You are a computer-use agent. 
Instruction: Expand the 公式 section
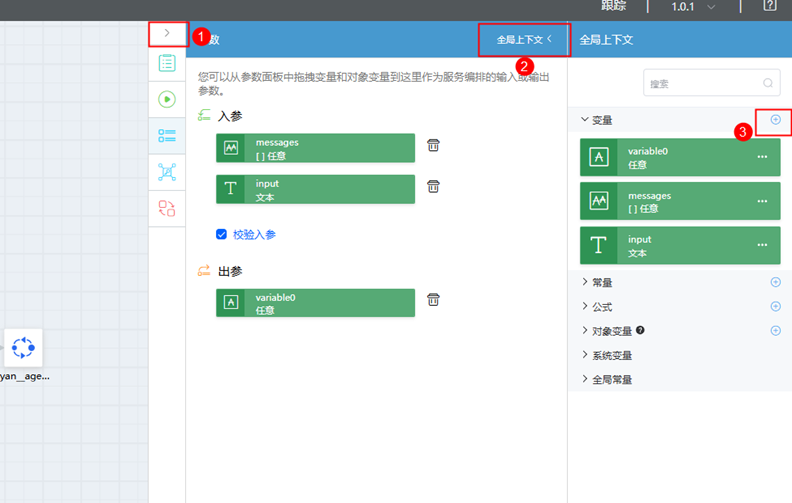click(x=601, y=307)
